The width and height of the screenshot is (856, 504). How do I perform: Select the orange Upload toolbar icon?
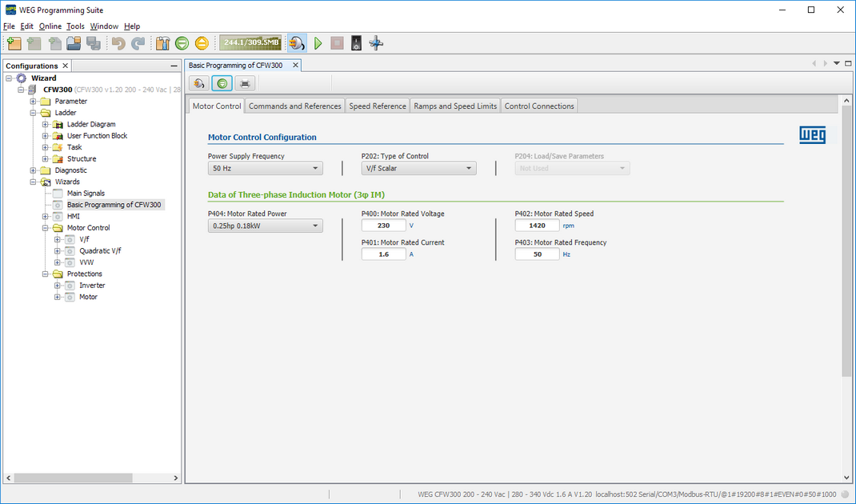(202, 42)
